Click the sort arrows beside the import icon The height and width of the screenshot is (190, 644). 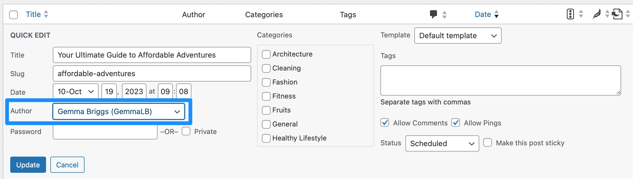(628, 14)
